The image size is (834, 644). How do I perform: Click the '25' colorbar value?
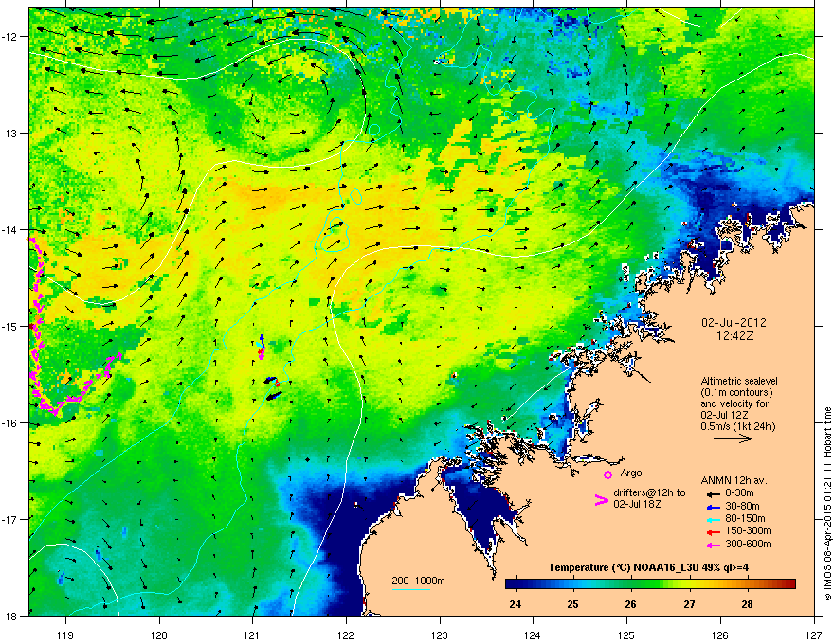(572, 604)
